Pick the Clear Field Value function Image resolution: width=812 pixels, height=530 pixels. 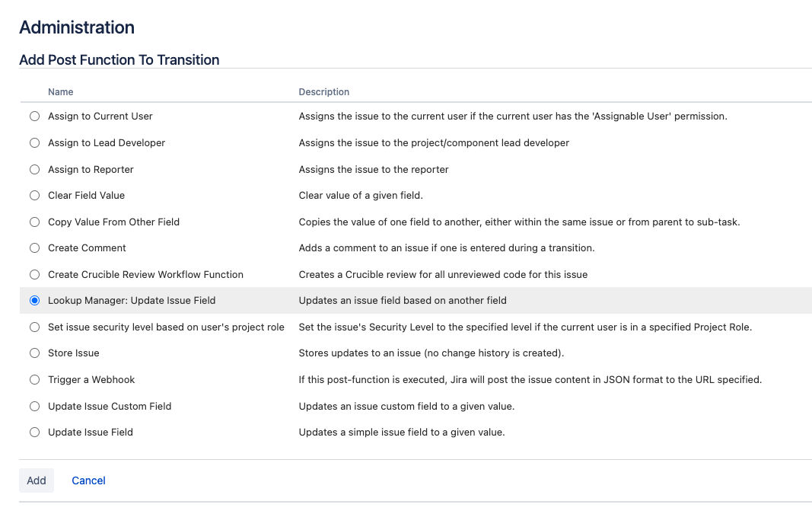pyautogui.click(x=34, y=195)
